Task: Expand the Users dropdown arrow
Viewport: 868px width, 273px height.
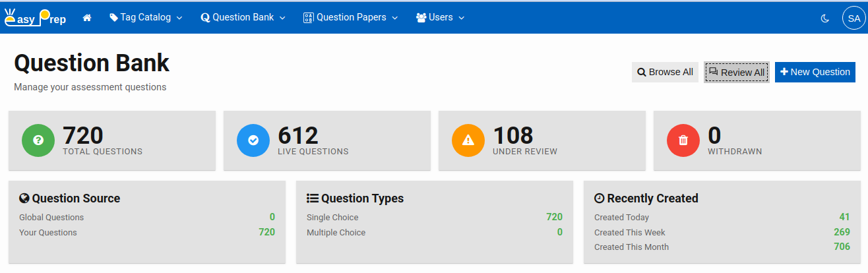Action: click(x=461, y=18)
